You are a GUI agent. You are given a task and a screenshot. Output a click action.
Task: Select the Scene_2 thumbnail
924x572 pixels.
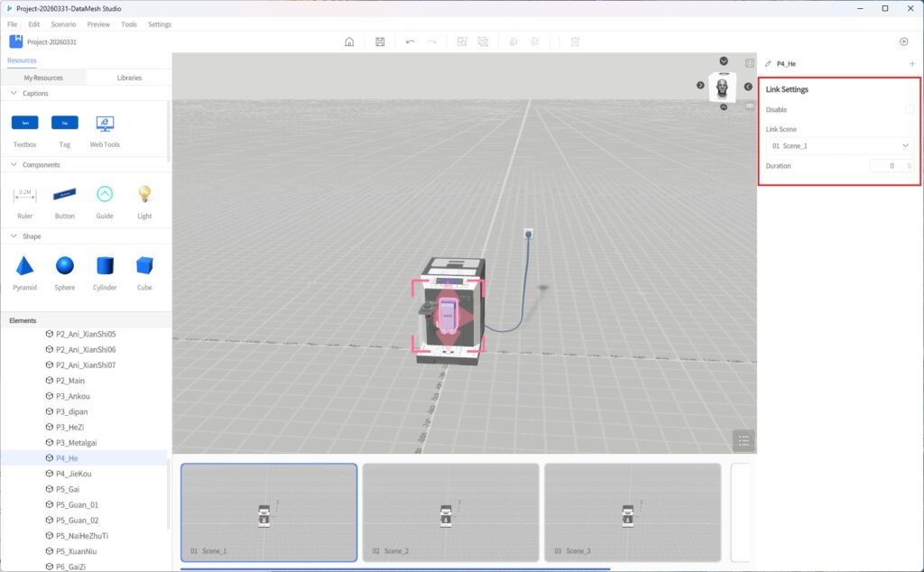tap(450, 512)
